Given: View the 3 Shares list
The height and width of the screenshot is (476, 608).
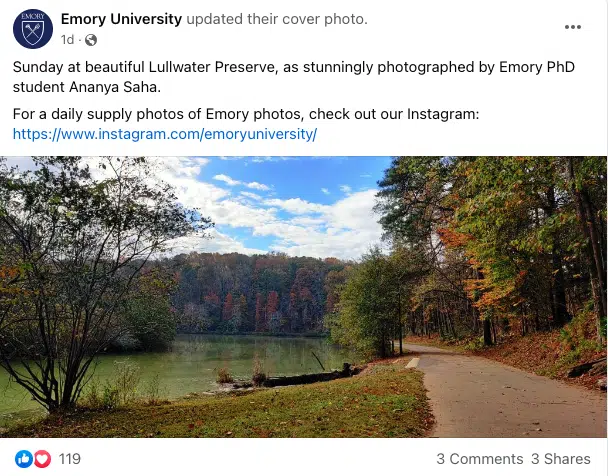Looking at the screenshot, I should pyautogui.click(x=563, y=459).
